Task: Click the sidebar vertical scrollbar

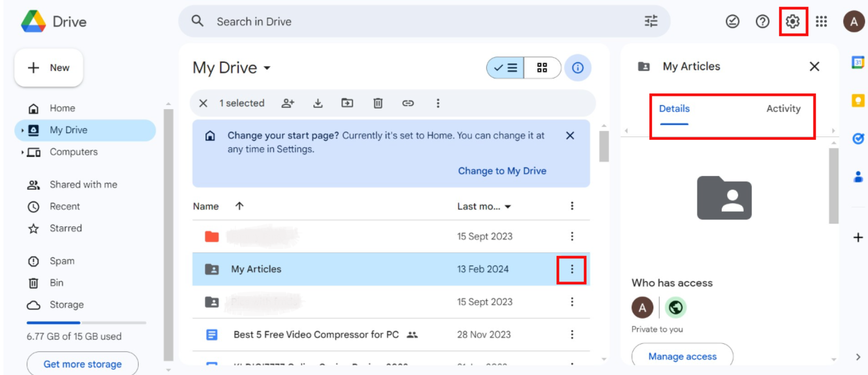Action: coord(168,235)
